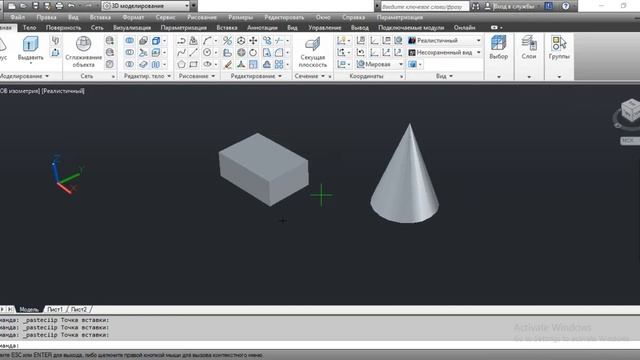Open the Правка menu
Screen dimensions: 640x360
click(x=46, y=17)
